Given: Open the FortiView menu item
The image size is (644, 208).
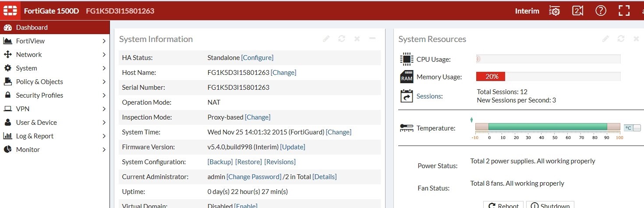Looking at the screenshot, I should coord(55,41).
